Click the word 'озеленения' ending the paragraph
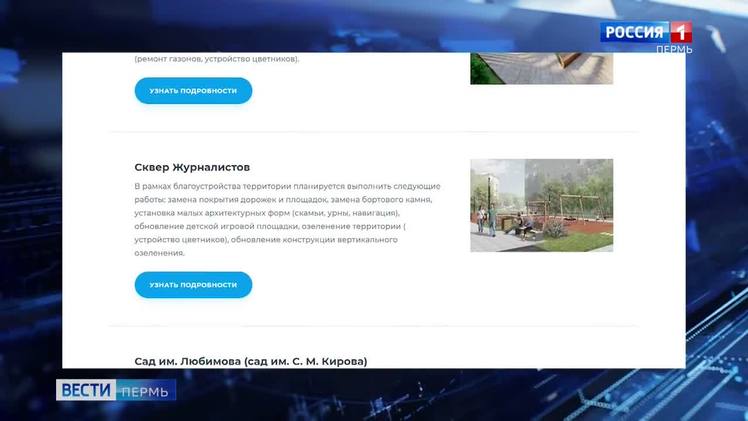This screenshot has height=421, width=748. (158, 253)
